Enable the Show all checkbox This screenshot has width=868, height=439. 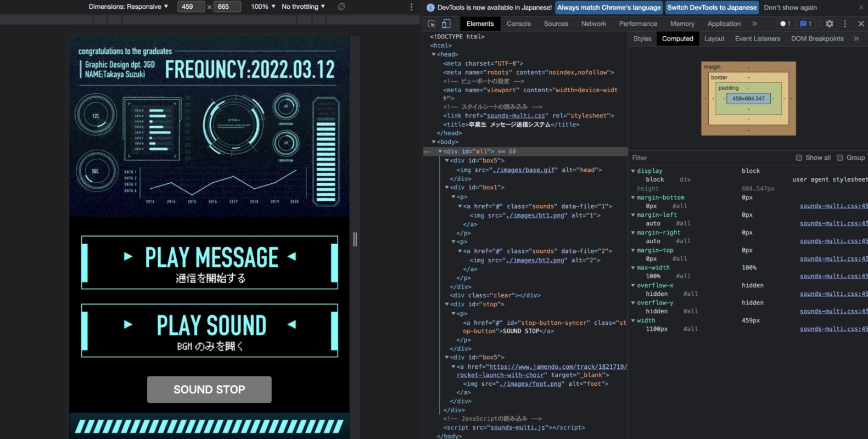(x=799, y=157)
